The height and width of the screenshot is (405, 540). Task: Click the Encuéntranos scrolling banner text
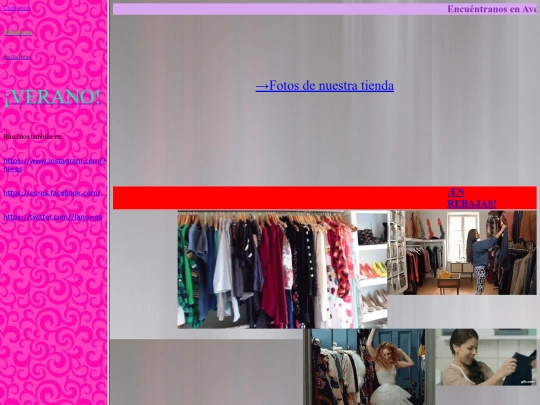(492, 9)
